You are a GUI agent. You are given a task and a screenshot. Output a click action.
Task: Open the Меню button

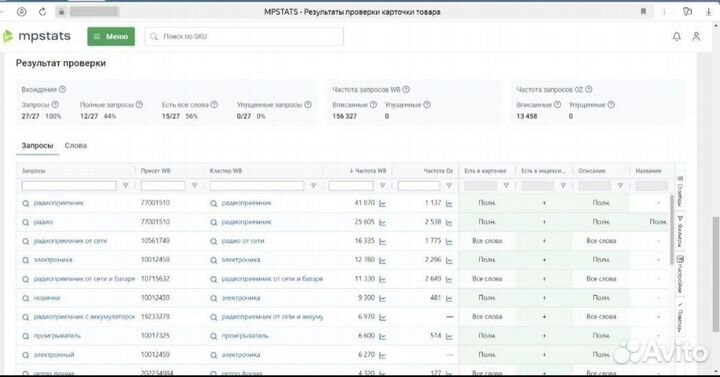click(x=111, y=36)
